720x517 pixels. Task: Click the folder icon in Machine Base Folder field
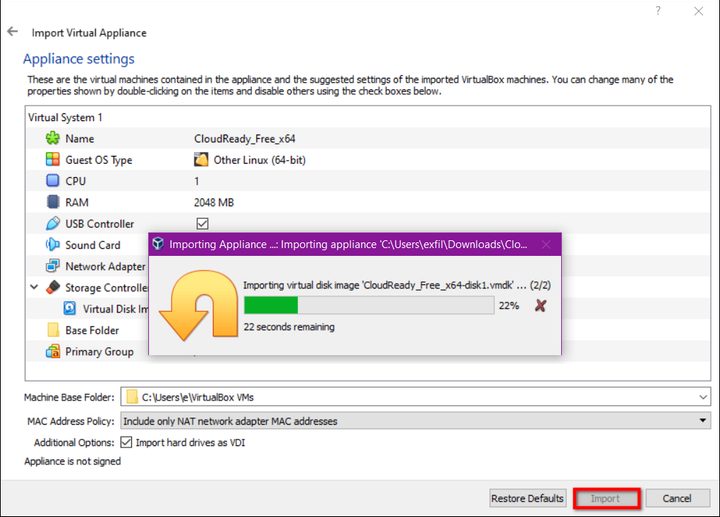click(132, 397)
